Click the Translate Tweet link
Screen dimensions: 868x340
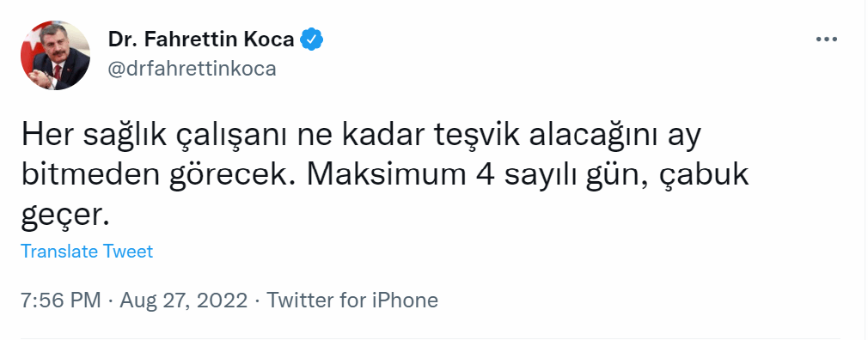pyautogui.click(x=87, y=252)
